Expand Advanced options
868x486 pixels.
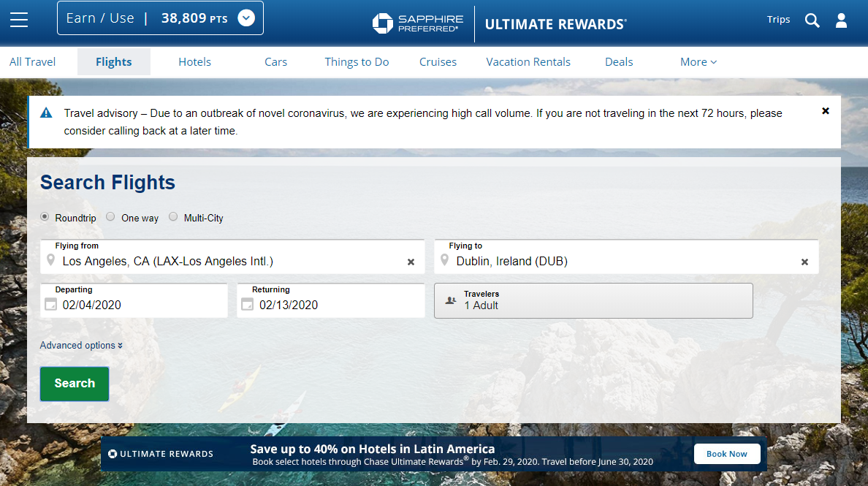(x=81, y=346)
